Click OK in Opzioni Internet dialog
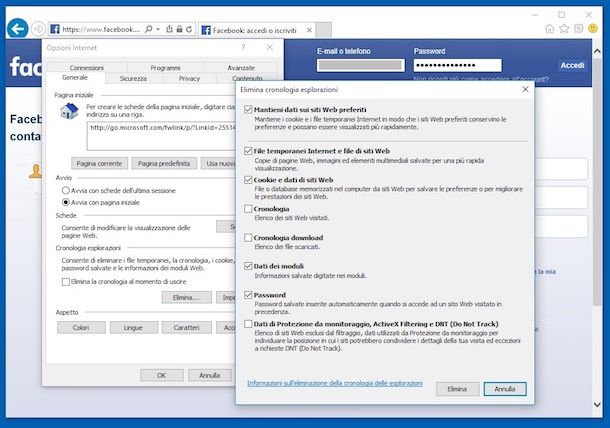610x428 pixels. [162, 375]
